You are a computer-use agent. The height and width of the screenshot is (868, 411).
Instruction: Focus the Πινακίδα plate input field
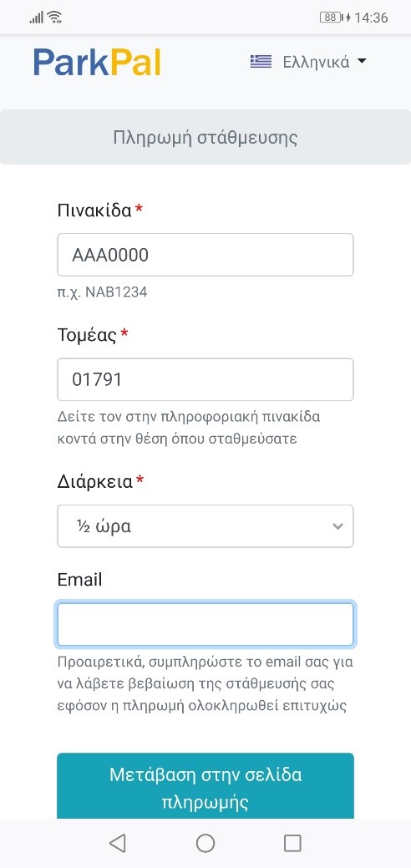(x=205, y=255)
